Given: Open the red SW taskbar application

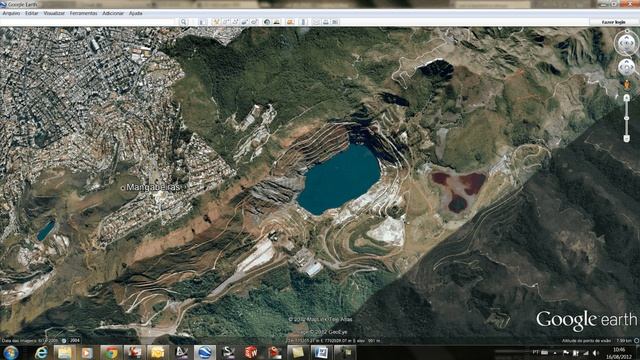Looking at the screenshot, I should 251,352.
